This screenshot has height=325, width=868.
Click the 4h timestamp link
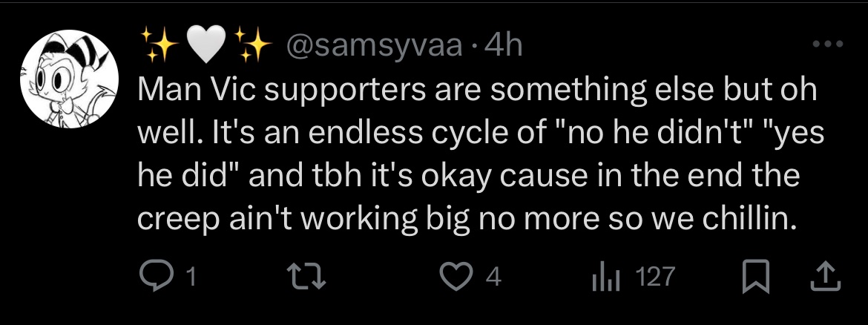504,46
